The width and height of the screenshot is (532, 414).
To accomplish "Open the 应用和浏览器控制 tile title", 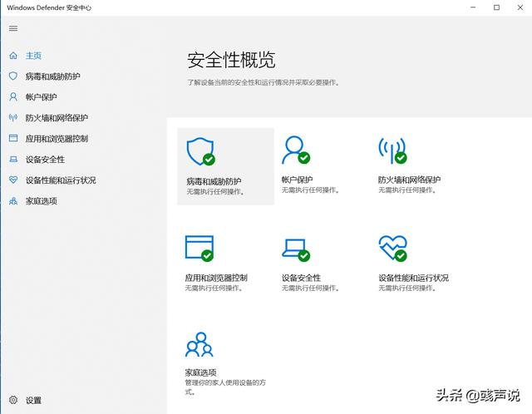I will point(216,278).
